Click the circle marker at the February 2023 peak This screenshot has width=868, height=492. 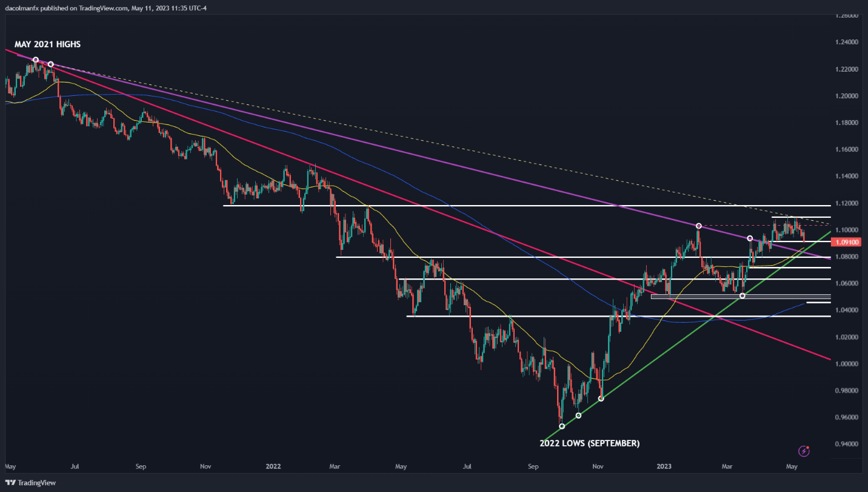pyautogui.click(x=699, y=226)
